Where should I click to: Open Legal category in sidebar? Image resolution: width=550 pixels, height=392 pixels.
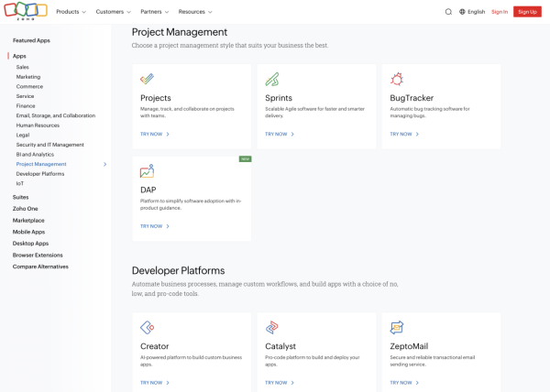23,135
